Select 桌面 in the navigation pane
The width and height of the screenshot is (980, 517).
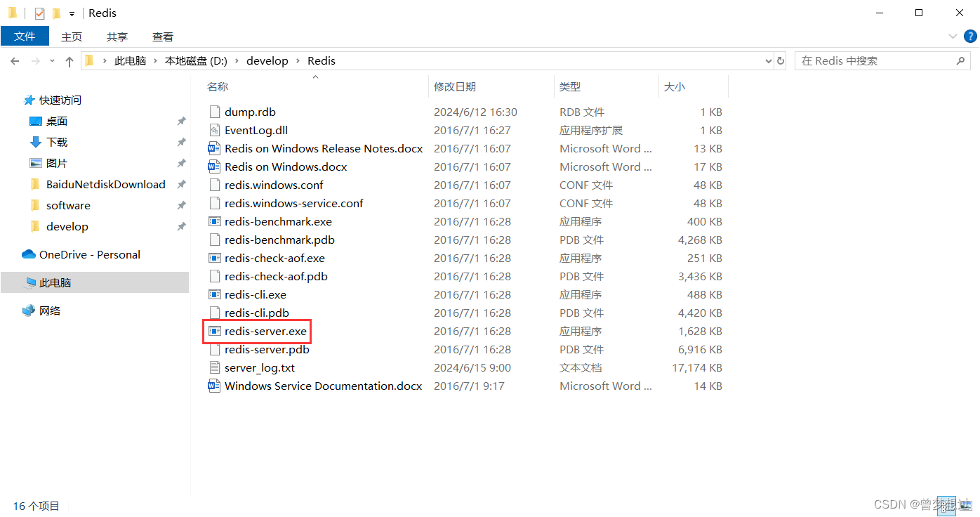[x=57, y=121]
